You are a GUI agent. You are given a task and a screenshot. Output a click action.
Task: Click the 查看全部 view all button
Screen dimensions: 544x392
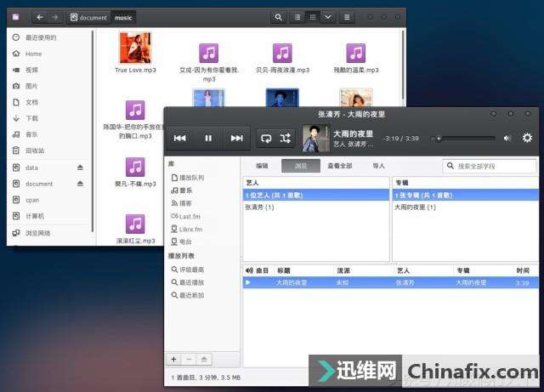(340, 166)
